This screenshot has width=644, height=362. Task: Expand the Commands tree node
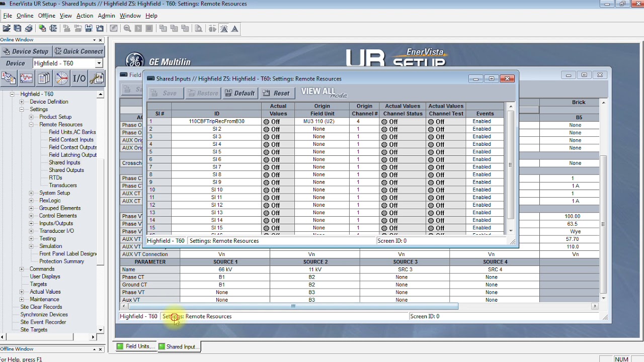[x=22, y=269]
